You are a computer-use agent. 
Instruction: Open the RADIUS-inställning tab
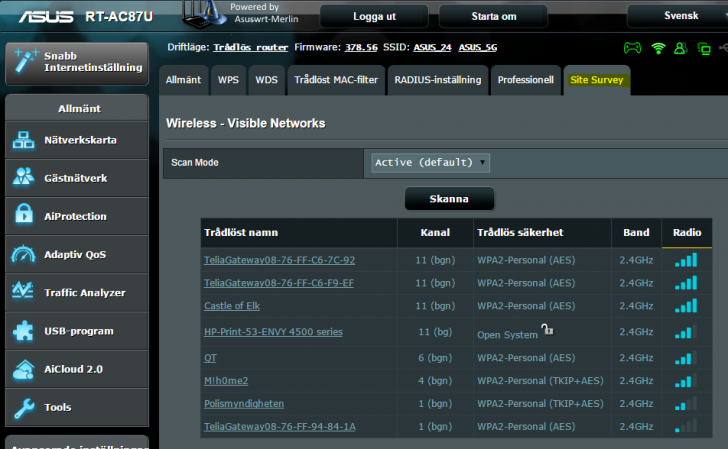(438, 80)
